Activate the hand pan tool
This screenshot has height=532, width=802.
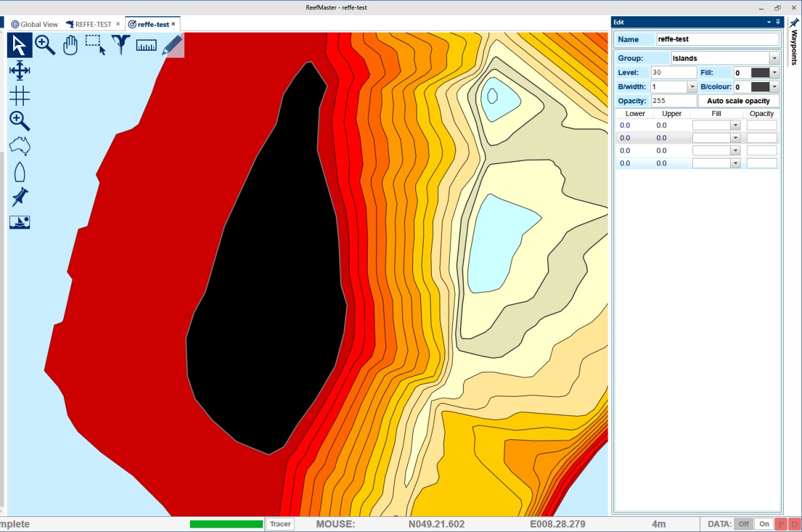coord(70,45)
